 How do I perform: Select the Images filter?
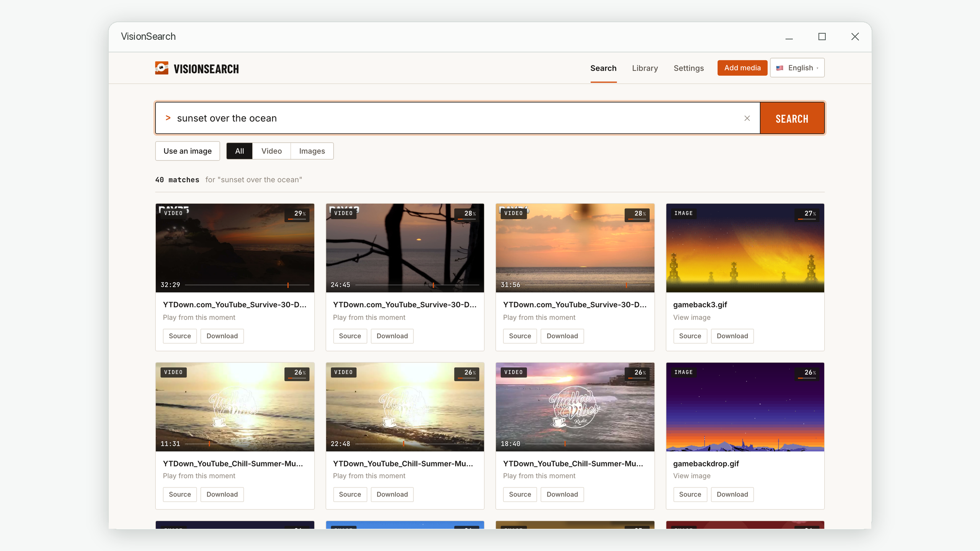[312, 151]
